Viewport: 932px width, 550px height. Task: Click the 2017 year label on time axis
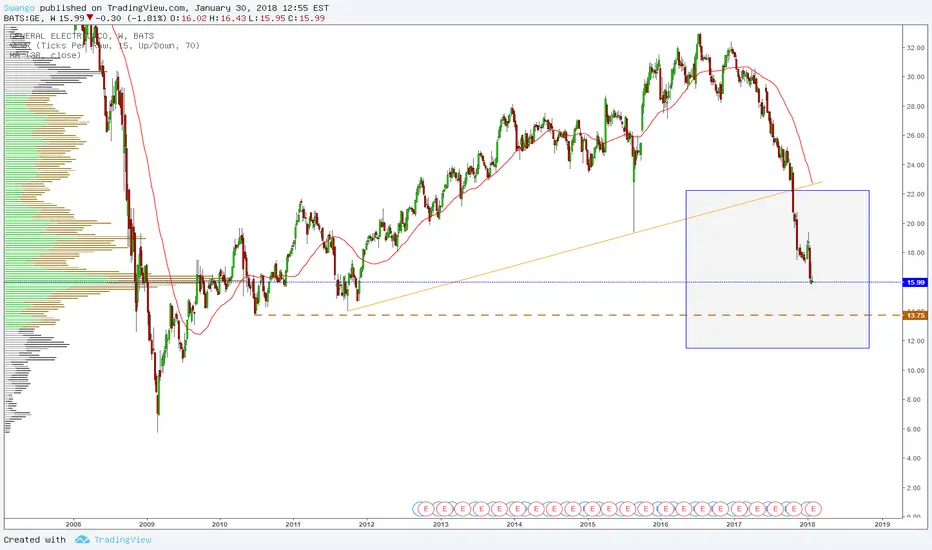click(734, 524)
